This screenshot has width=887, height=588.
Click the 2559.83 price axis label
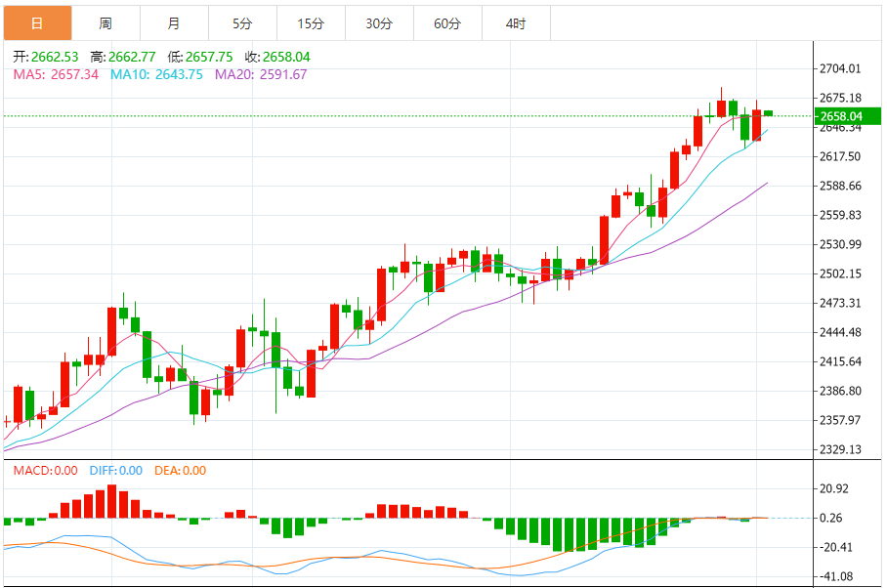tap(841, 216)
